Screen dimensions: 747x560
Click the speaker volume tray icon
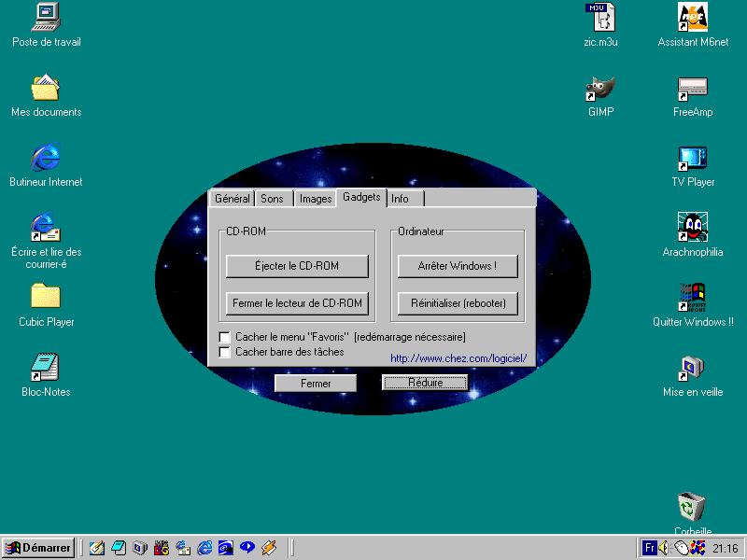(664, 548)
